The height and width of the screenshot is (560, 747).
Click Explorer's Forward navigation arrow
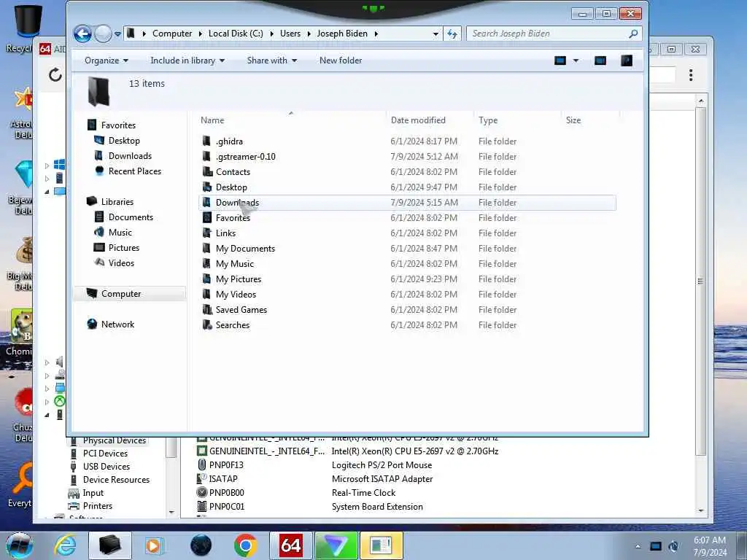click(x=103, y=34)
